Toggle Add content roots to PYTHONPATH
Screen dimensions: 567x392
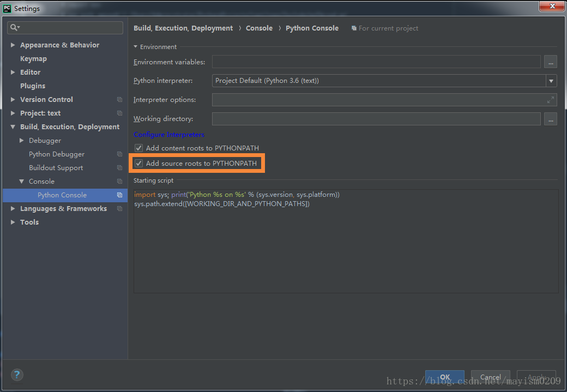(138, 148)
